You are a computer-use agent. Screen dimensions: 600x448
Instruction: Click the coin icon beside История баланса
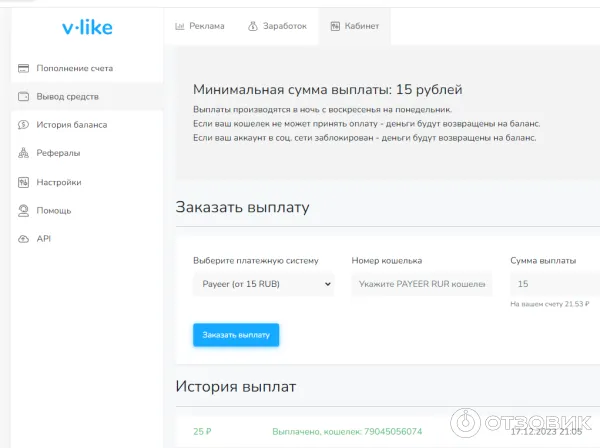click(23, 125)
